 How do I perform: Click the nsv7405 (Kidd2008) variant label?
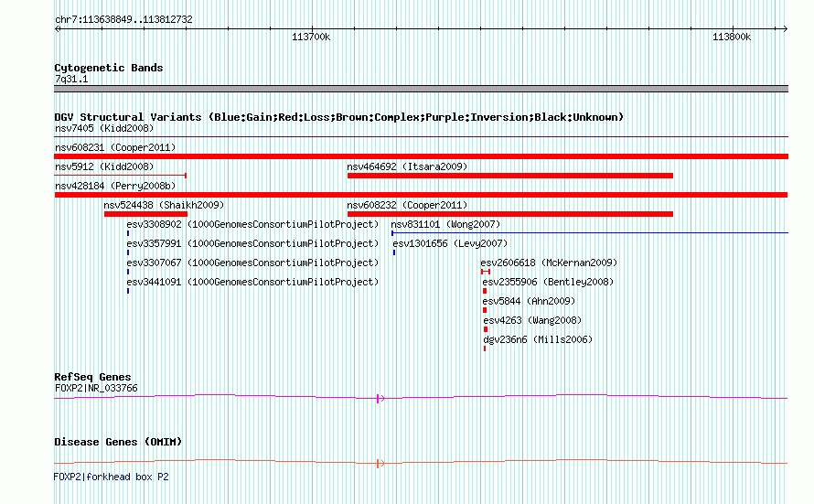tap(104, 128)
